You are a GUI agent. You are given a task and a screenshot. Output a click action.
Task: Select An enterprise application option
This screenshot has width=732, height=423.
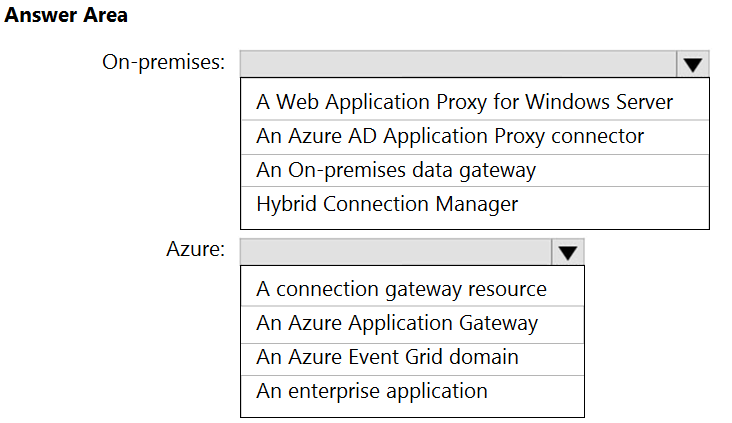pyautogui.click(x=412, y=391)
